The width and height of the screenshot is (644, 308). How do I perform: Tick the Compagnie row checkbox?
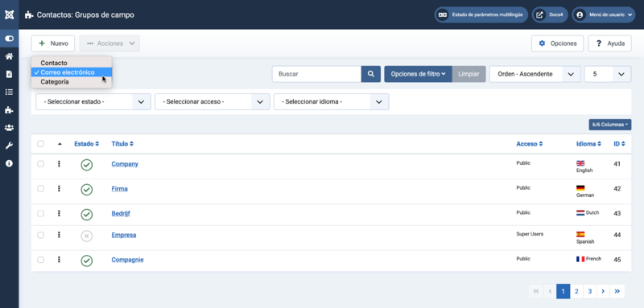click(x=41, y=260)
